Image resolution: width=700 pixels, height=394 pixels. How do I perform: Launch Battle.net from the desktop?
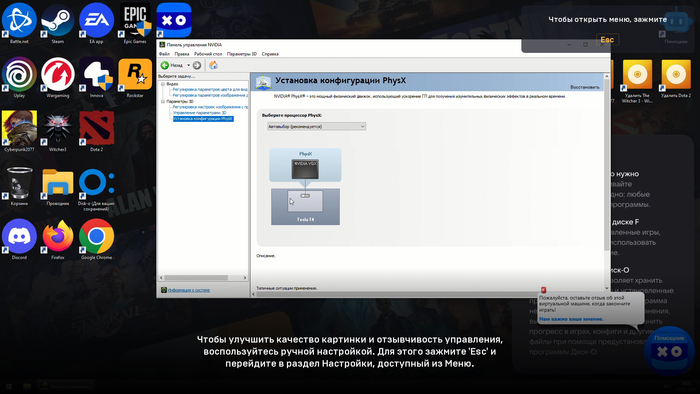pyautogui.click(x=19, y=23)
